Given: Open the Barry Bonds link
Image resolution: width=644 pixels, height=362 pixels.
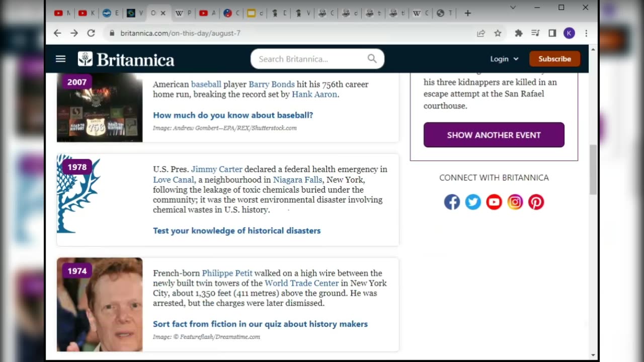Looking at the screenshot, I should (272, 84).
